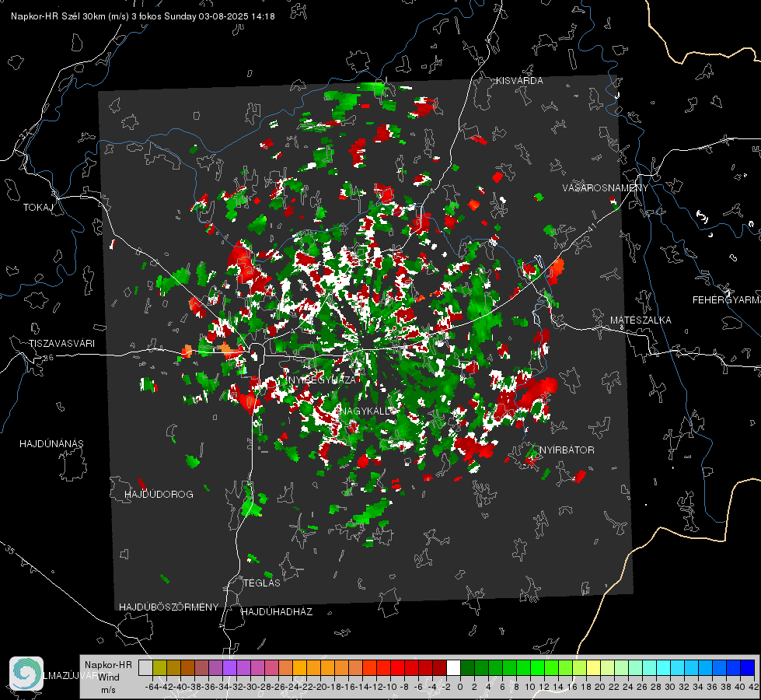Click the 20 value on the legend scale
The width and height of the screenshot is (761, 700).
pos(600,687)
